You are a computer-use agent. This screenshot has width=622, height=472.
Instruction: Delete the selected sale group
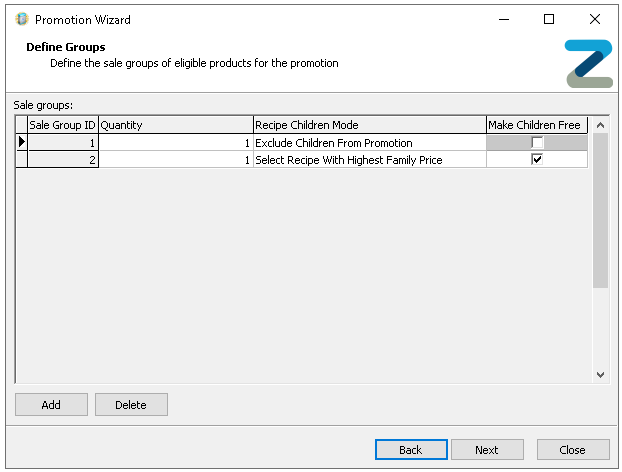131,405
